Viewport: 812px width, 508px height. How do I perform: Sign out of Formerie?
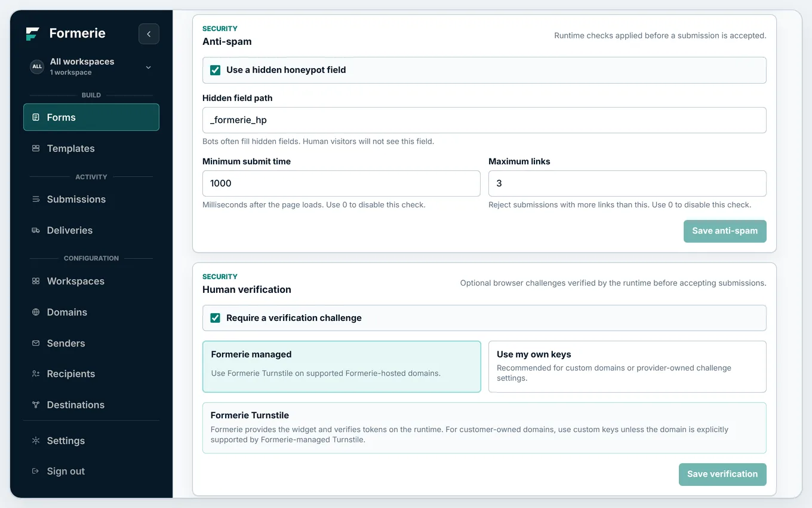point(91,471)
